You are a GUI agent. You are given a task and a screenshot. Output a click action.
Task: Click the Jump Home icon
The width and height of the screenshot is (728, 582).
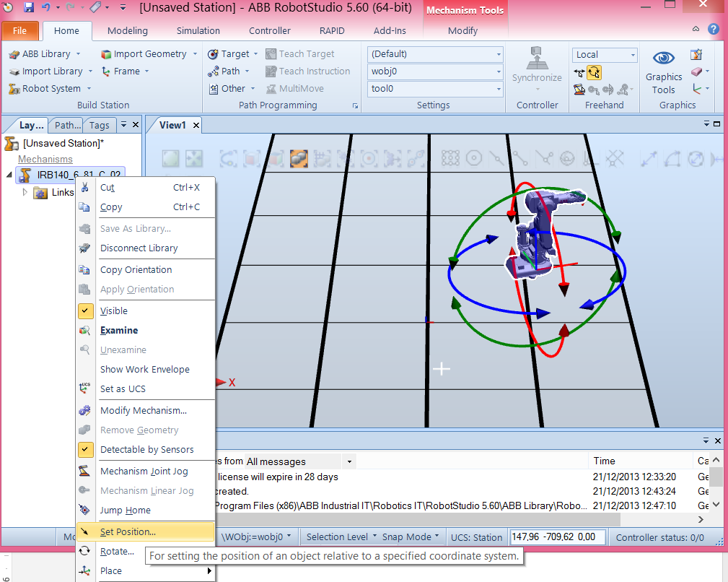(x=85, y=510)
